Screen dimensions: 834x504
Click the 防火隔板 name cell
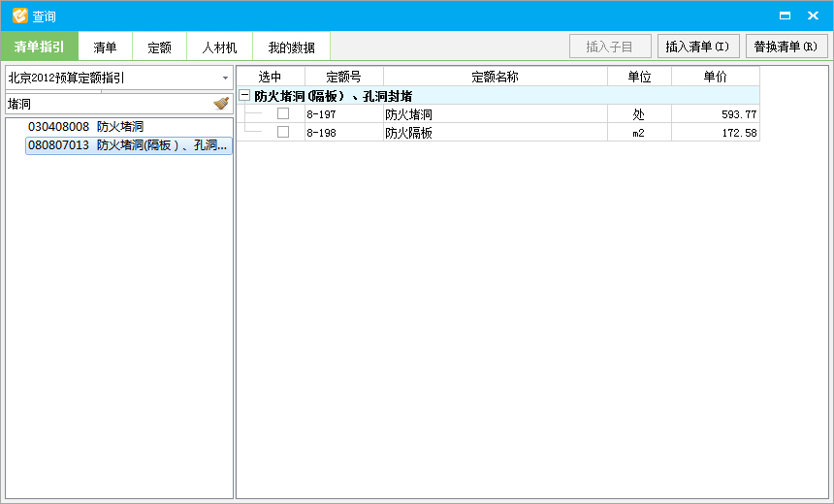pos(496,132)
